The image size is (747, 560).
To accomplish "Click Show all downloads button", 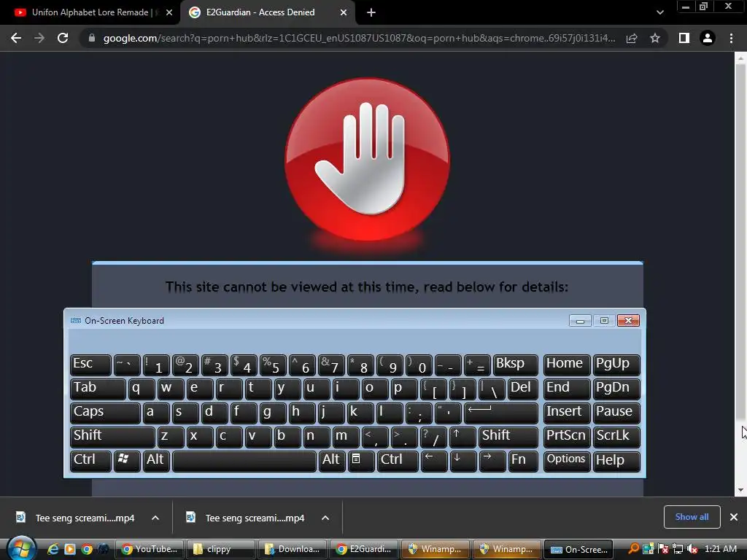I will tap(692, 517).
